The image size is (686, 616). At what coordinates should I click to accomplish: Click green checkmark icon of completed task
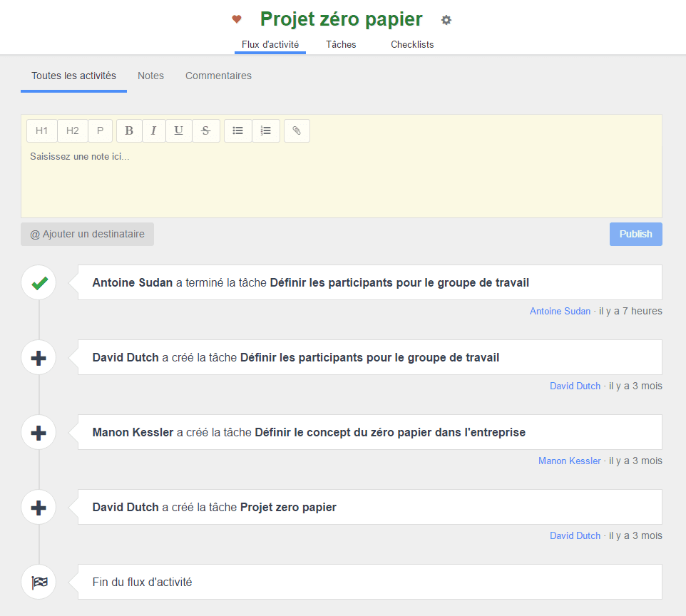coord(39,282)
